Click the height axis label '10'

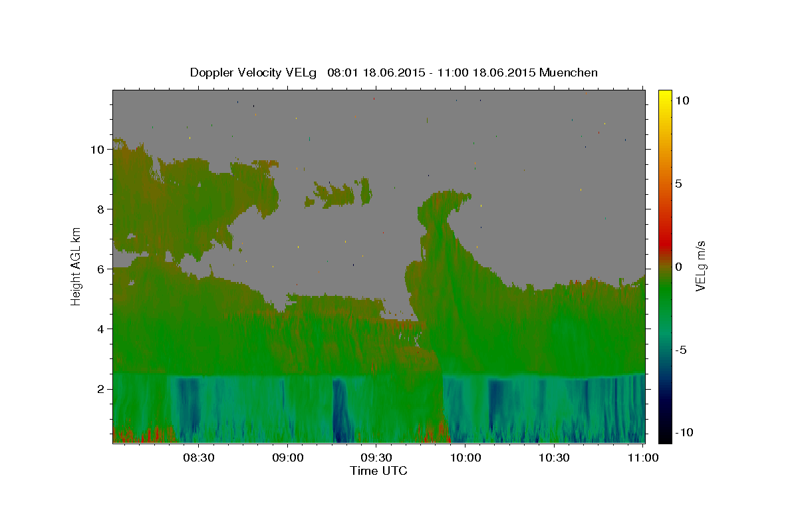click(97, 150)
